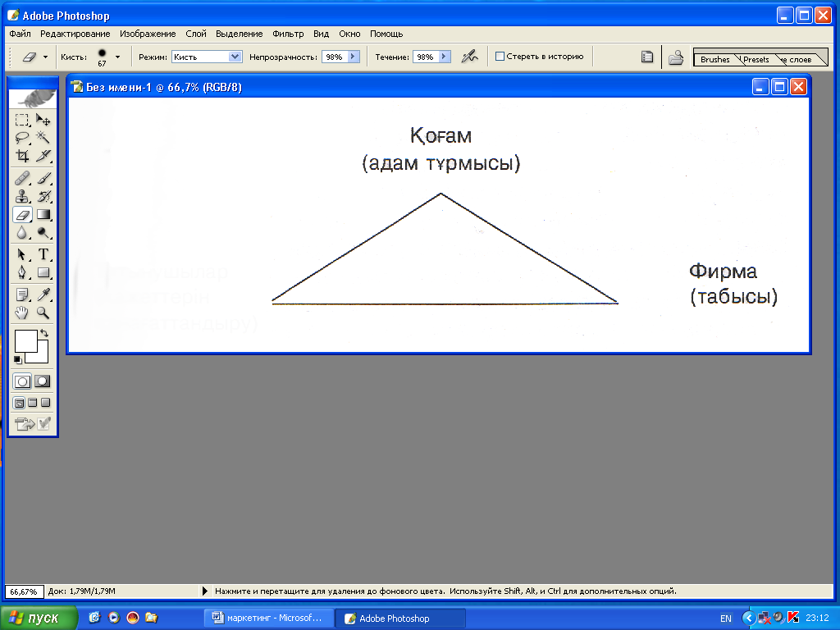Select the Magic Wand tool

[43, 138]
